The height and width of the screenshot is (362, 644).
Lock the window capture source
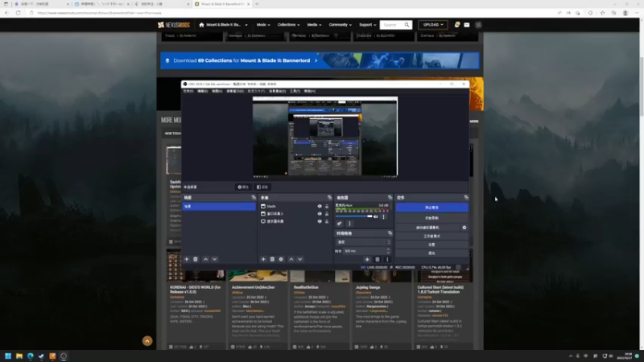(x=327, y=214)
